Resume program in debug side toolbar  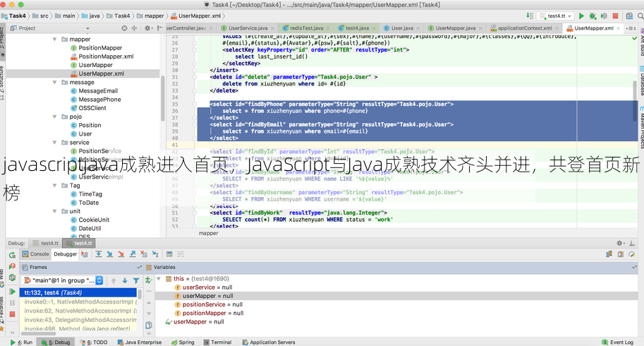click(12, 292)
